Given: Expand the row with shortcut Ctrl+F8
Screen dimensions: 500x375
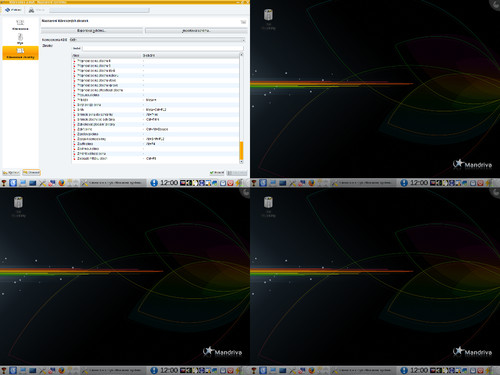Looking at the screenshot, I should pos(75,158).
